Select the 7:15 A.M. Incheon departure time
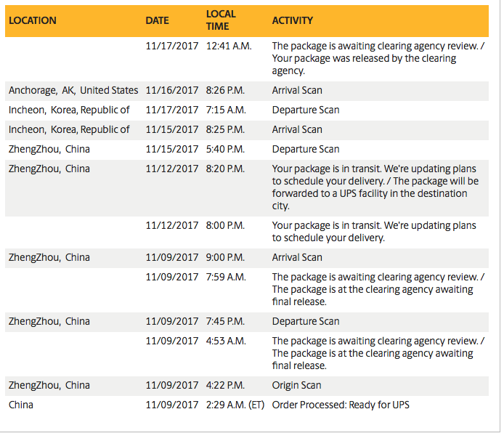 [x=226, y=110]
